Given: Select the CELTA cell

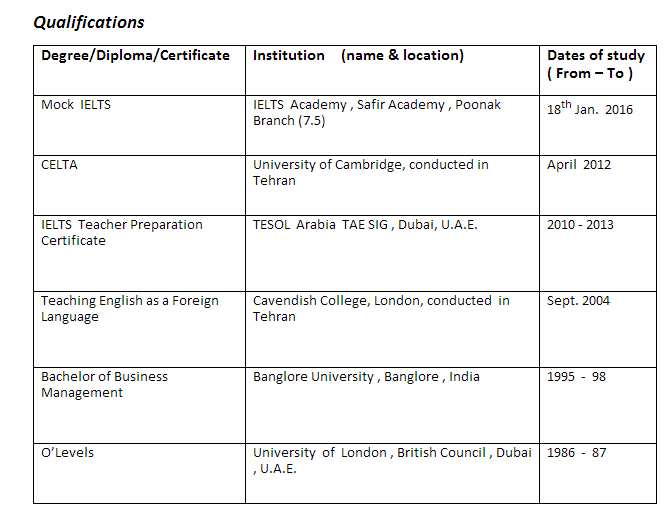Looking at the screenshot, I should [x=59, y=165].
